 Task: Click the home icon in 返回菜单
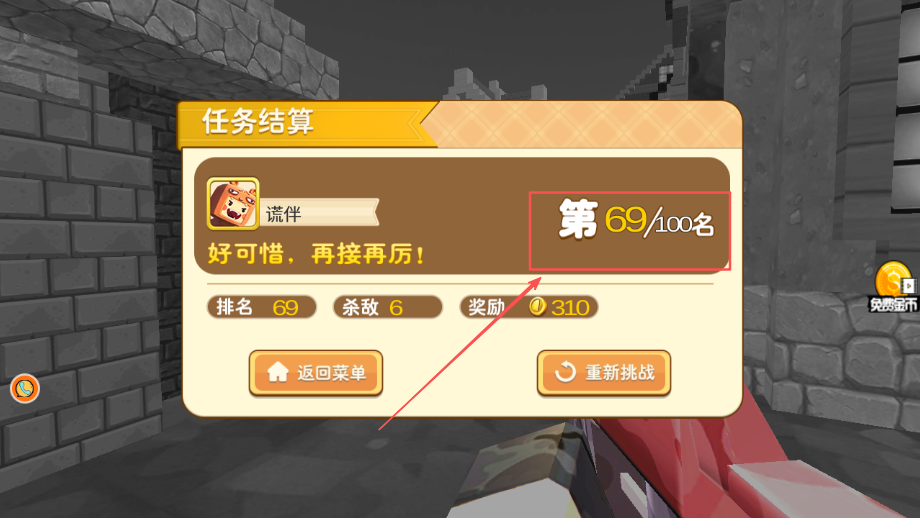pos(278,372)
